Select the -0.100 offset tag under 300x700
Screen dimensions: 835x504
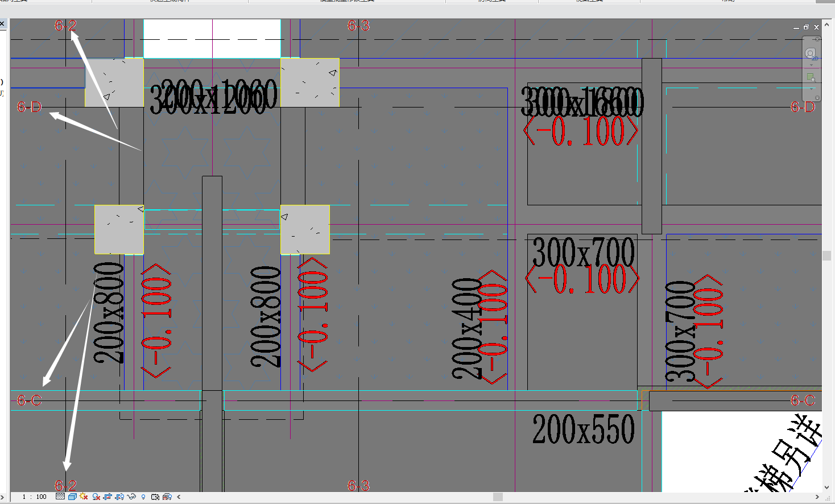click(x=582, y=279)
